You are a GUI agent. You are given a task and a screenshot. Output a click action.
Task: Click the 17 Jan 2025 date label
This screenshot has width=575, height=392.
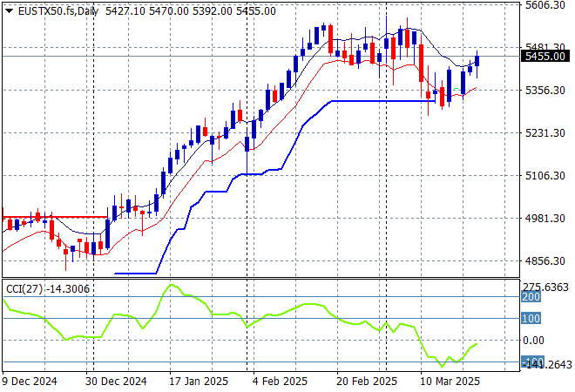(198, 381)
